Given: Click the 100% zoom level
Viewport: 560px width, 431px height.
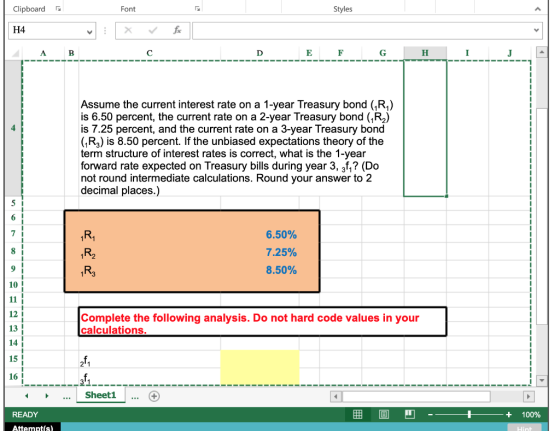Looking at the screenshot, I should pos(531,415).
